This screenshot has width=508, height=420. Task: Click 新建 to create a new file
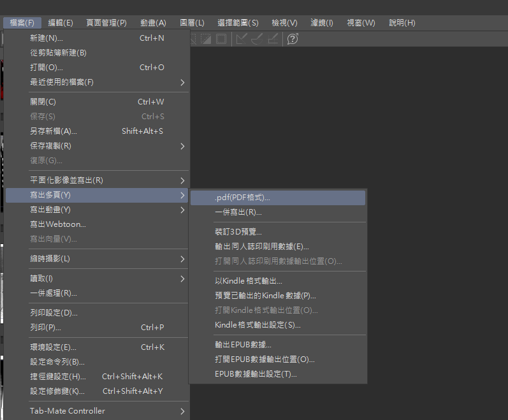(47, 38)
